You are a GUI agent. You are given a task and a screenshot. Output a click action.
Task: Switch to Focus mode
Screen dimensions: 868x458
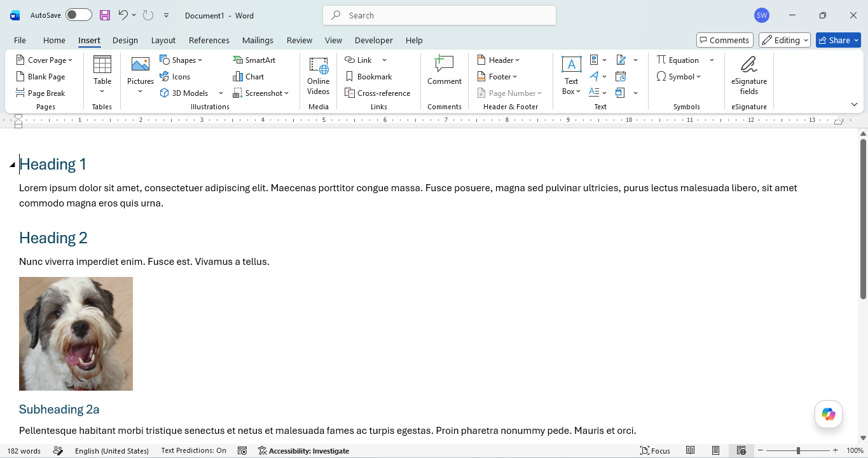656,451
